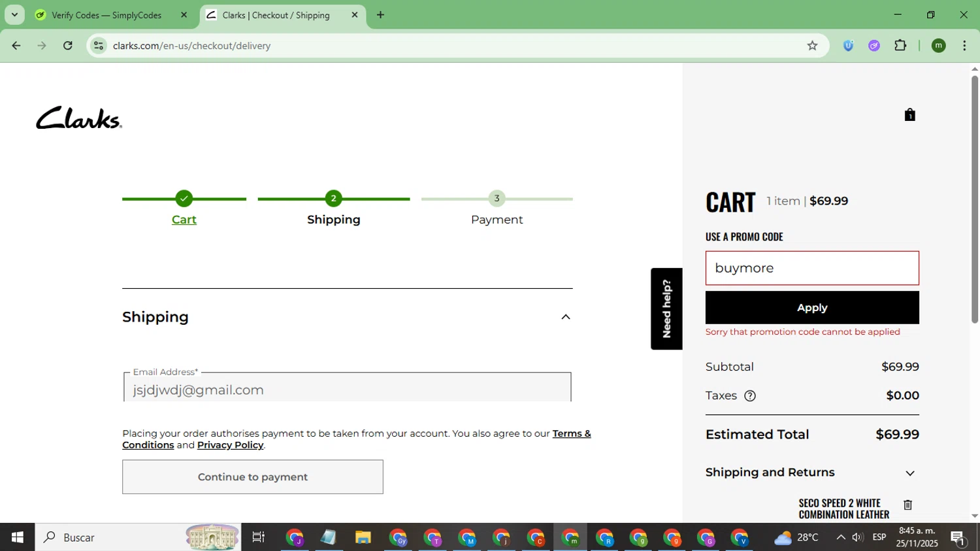Switch to Chrome profile M on taskbar
The width and height of the screenshot is (980, 551).
coord(466,537)
